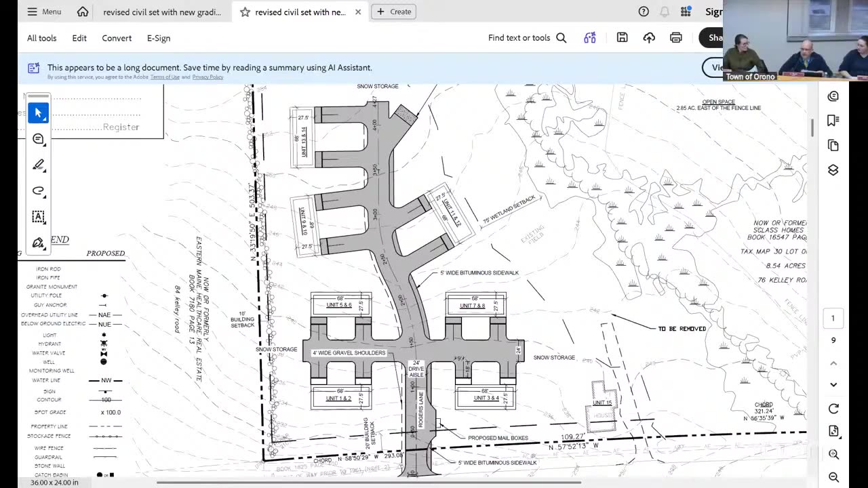Open the E-Sign menu item
Viewport: 868px width, 488px height.
(159, 38)
